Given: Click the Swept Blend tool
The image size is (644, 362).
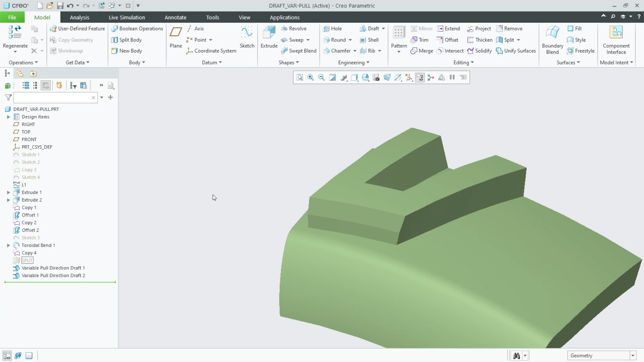Looking at the screenshot, I should pos(299,51).
